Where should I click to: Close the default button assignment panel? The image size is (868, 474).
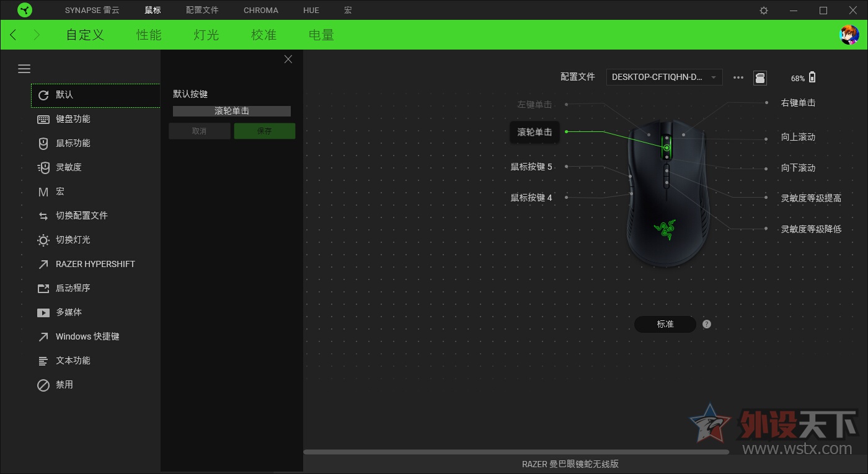pos(288,59)
